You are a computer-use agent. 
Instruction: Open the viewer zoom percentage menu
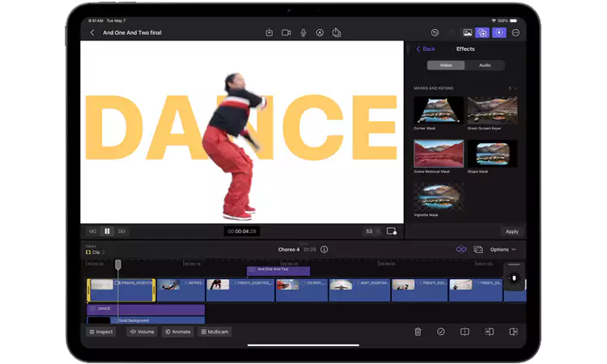[x=371, y=231]
